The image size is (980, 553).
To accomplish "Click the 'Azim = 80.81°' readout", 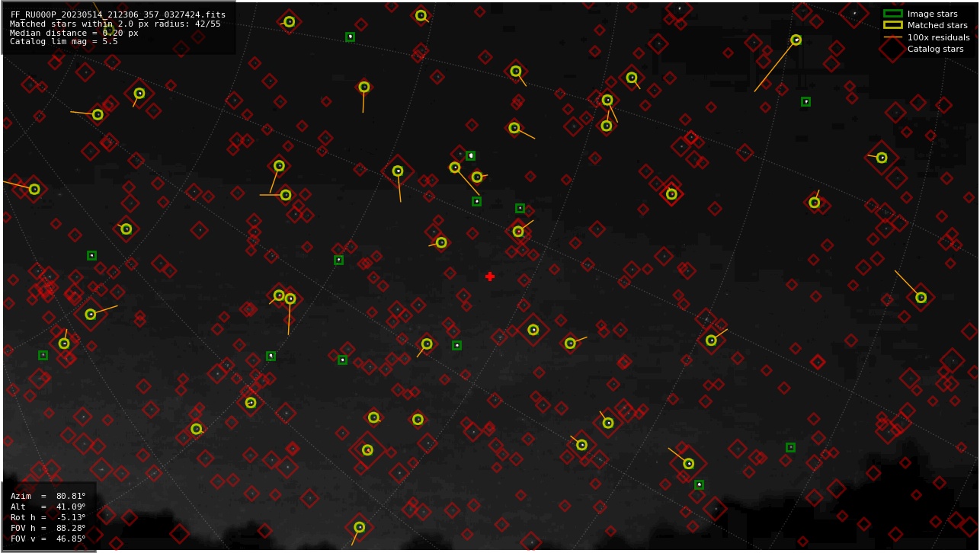I will [48, 496].
